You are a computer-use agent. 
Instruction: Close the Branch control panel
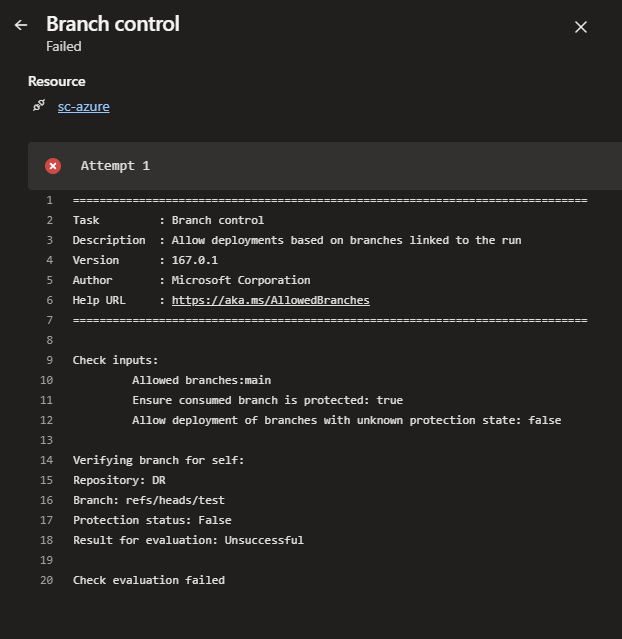(x=580, y=27)
